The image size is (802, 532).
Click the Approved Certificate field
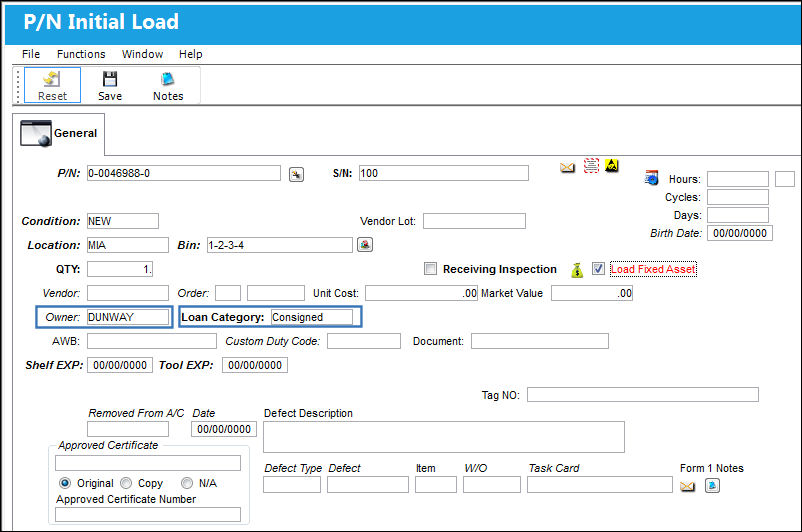tap(148, 463)
